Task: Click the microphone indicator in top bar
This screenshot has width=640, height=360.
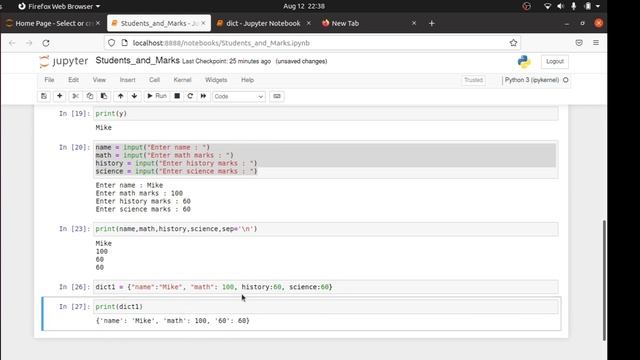Action: (573, 6)
